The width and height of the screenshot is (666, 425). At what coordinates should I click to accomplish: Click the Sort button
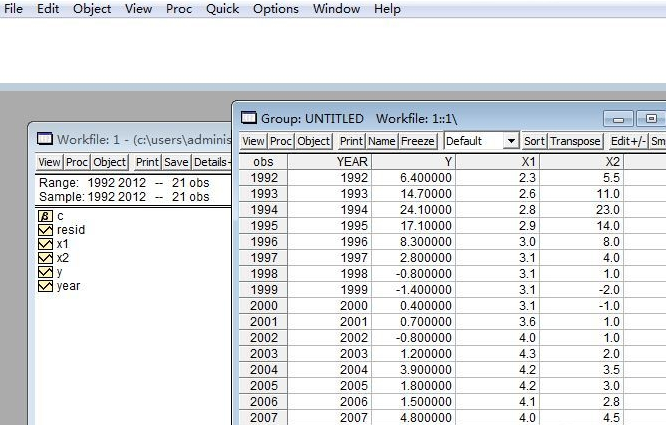click(x=534, y=141)
